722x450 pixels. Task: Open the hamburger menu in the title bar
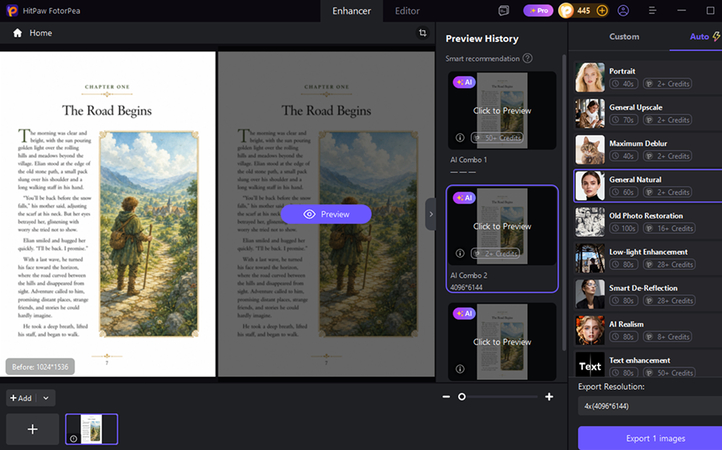pos(652,10)
